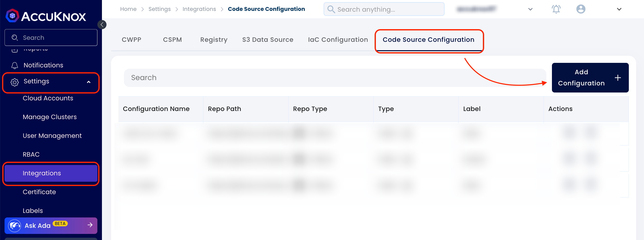Select Integrations in sidebar
Viewport: 644px width, 240px height.
[x=51, y=173]
